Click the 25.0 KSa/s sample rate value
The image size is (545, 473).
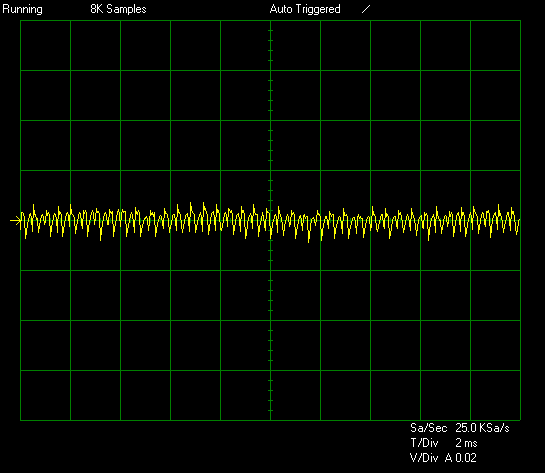pyautogui.click(x=482, y=428)
